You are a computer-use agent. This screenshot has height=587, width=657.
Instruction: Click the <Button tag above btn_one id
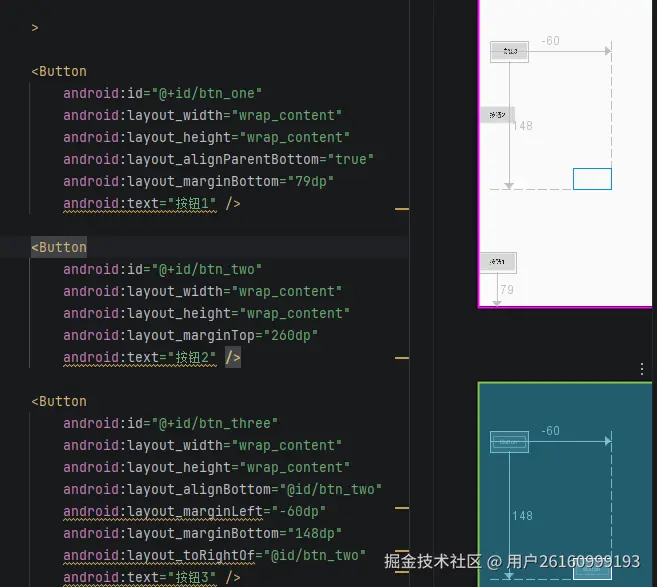pos(59,71)
